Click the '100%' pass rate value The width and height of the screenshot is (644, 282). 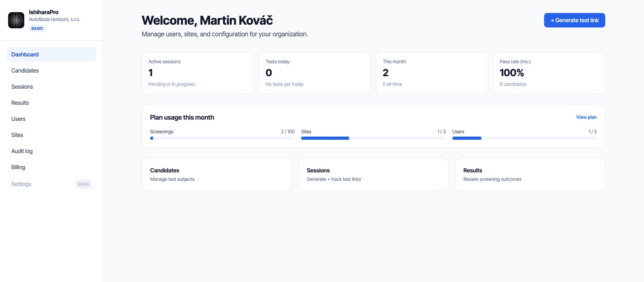tap(512, 73)
